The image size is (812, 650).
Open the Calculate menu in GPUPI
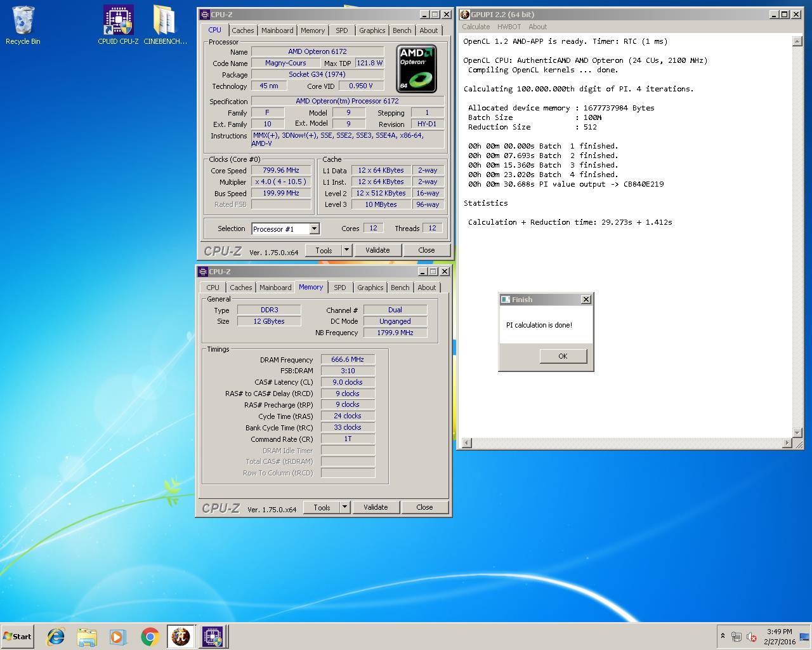point(476,27)
